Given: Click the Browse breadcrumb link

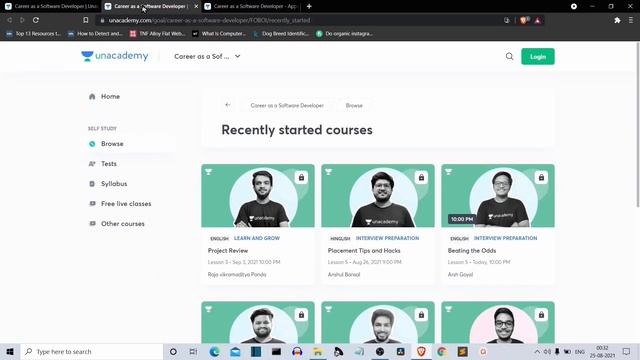Looking at the screenshot, I should (354, 105).
